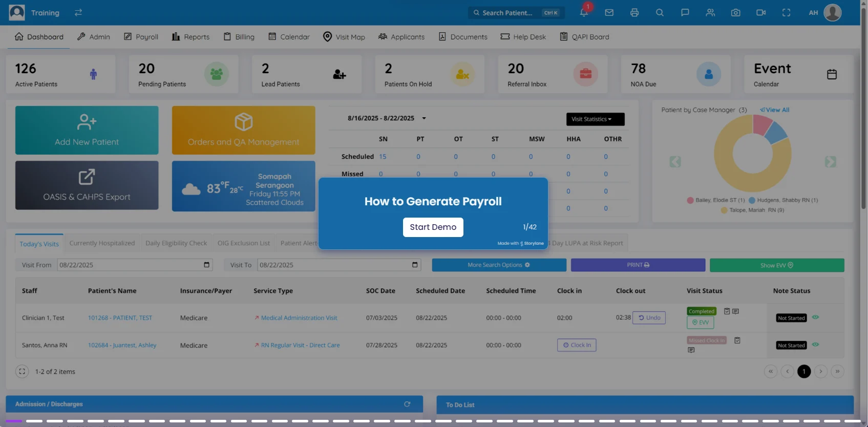The image size is (868, 427).
Task: Open the Payroll menu
Action: point(141,37)
